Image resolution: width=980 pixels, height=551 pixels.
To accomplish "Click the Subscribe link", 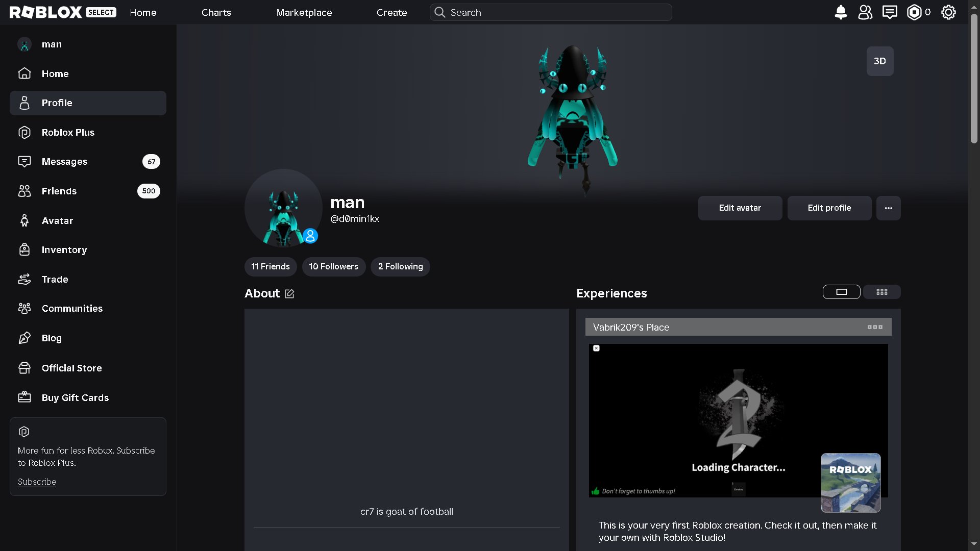I will [x=37, y=482].
